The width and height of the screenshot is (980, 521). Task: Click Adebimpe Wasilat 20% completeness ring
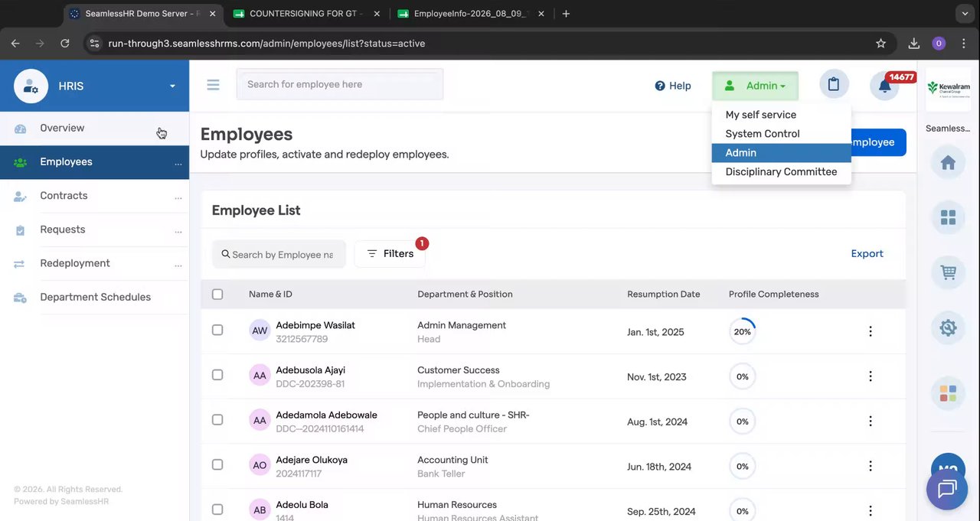click(x=742, y=331)
